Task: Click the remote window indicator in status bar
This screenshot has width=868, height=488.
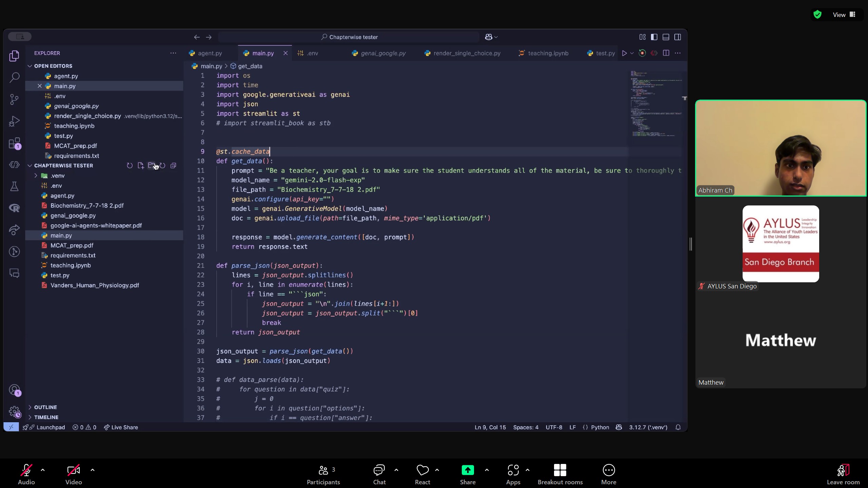Action: click(x=11, y=427)
